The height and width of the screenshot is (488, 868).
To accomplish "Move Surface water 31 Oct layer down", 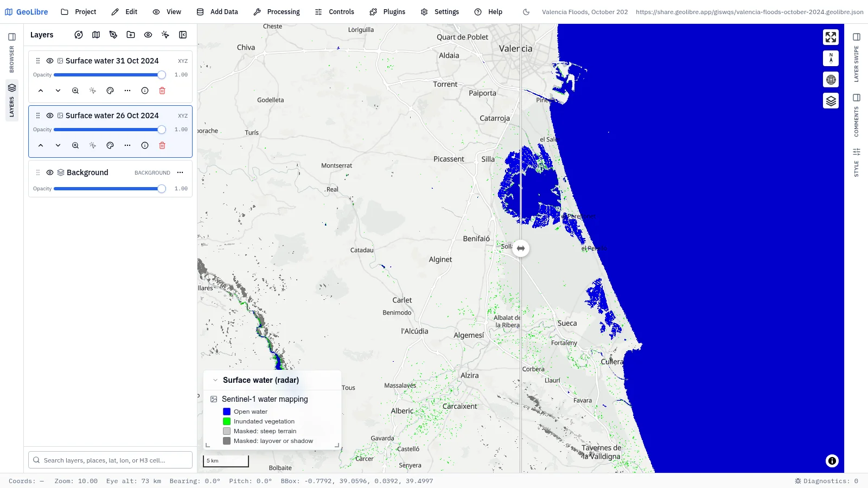I will coord(58,91).
